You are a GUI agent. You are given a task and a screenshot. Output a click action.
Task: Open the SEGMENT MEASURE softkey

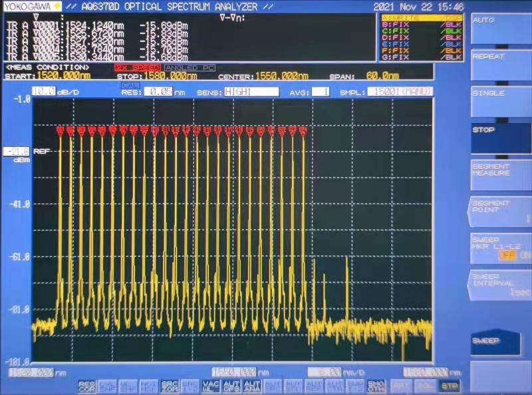coord(501,175)
